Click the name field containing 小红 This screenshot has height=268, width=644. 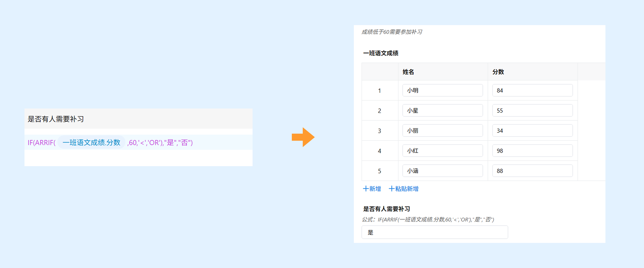(442, 151)
